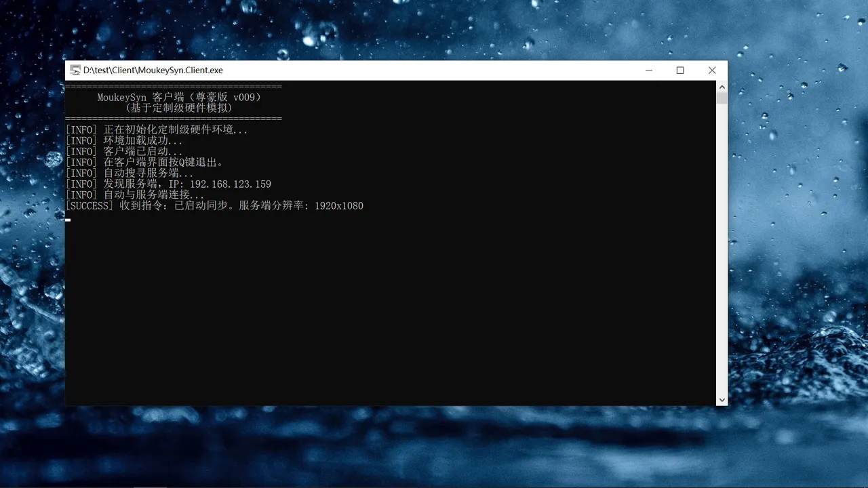Click the scrollbar up arrow
Viewport: 868px width, 488px height.
722,87
